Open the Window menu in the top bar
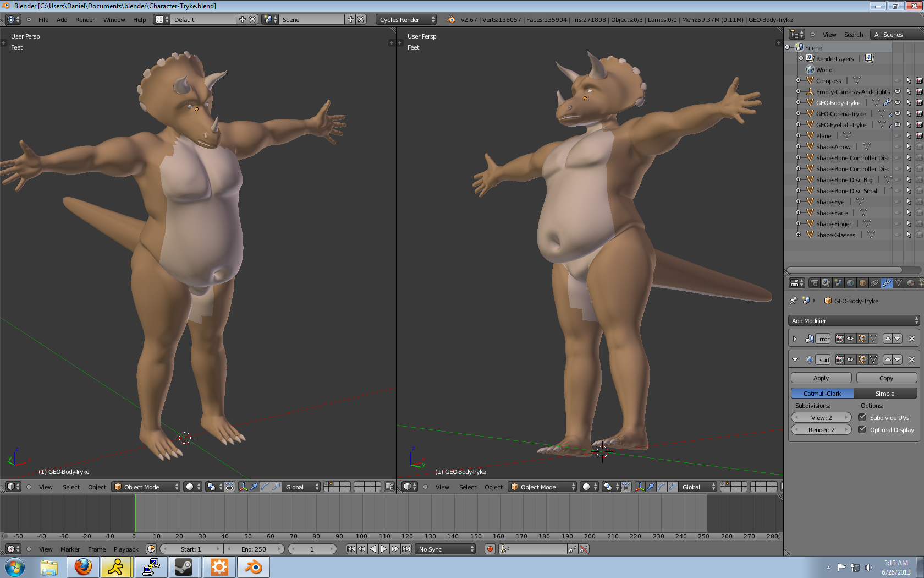 [x=114, y=20]
